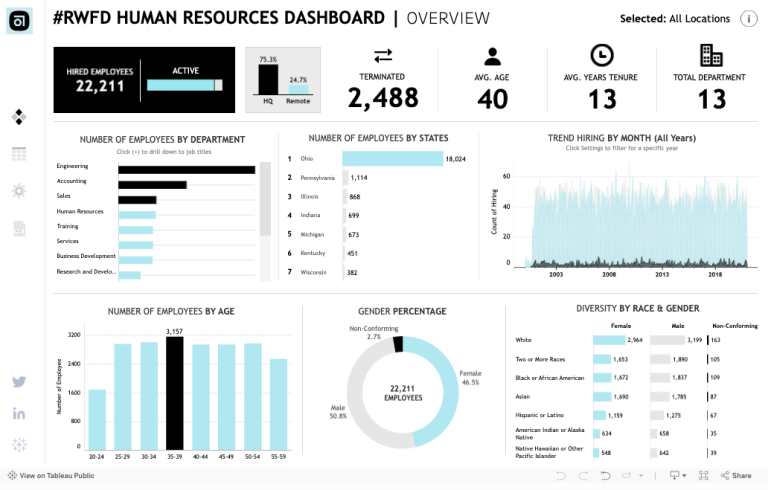Click the Twitter icon in sidebar
The width and height of the screenshot is (768, 490).
point(19,382)
